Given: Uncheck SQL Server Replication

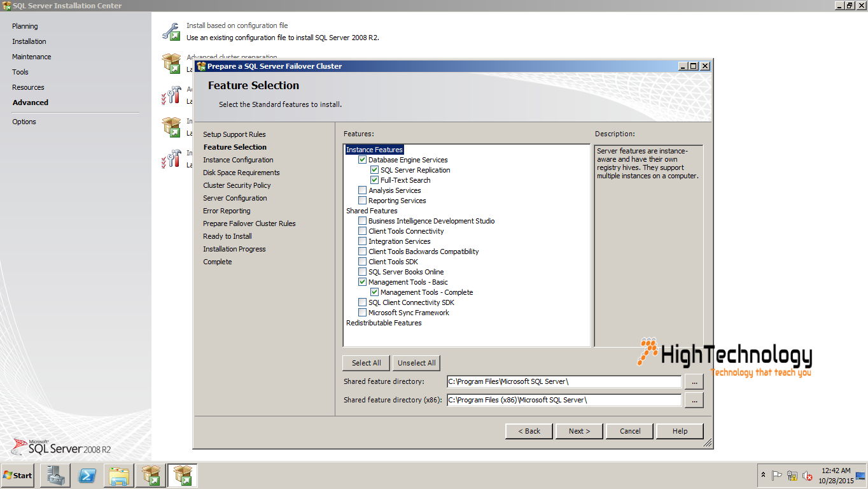Looking at the screenshot, I should tap(375, 170).
